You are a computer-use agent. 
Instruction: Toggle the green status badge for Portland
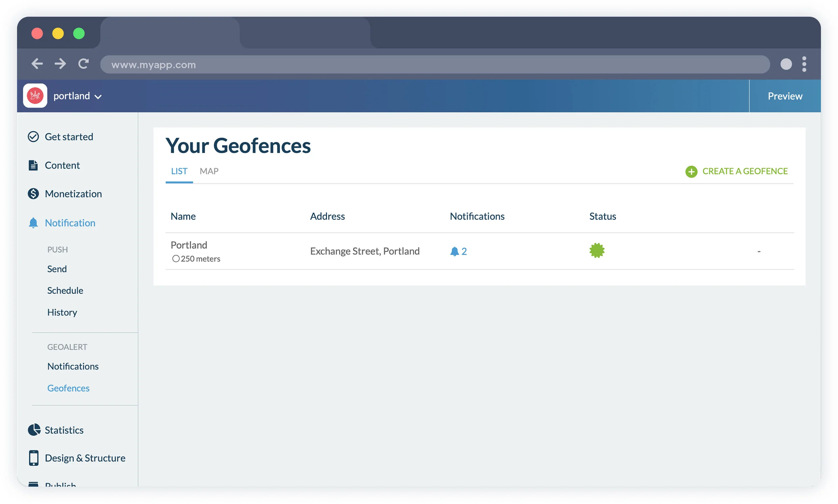click(596, 251)
